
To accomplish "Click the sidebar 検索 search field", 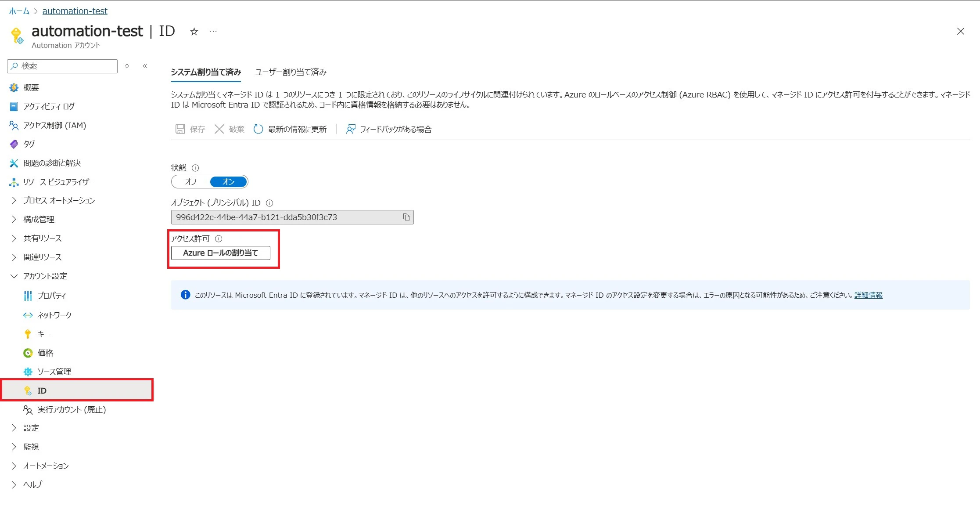I will click(x=62, y=66).
